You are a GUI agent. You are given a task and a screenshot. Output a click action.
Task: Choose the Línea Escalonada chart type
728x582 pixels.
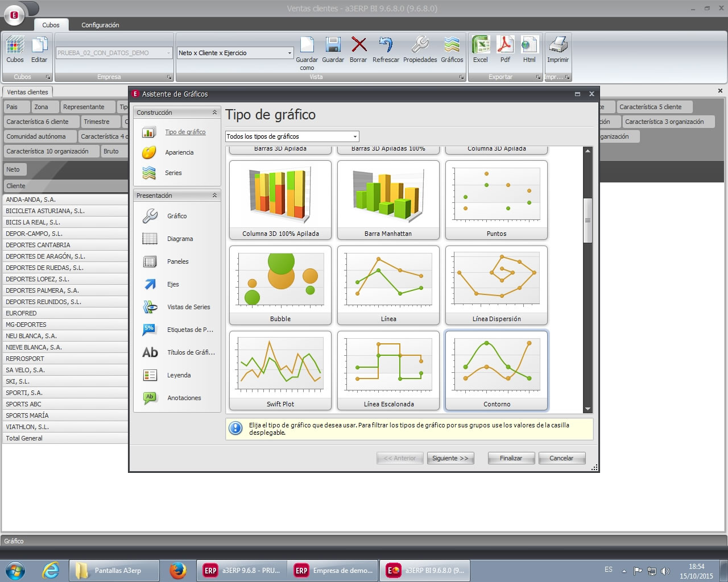click(388, 371)
